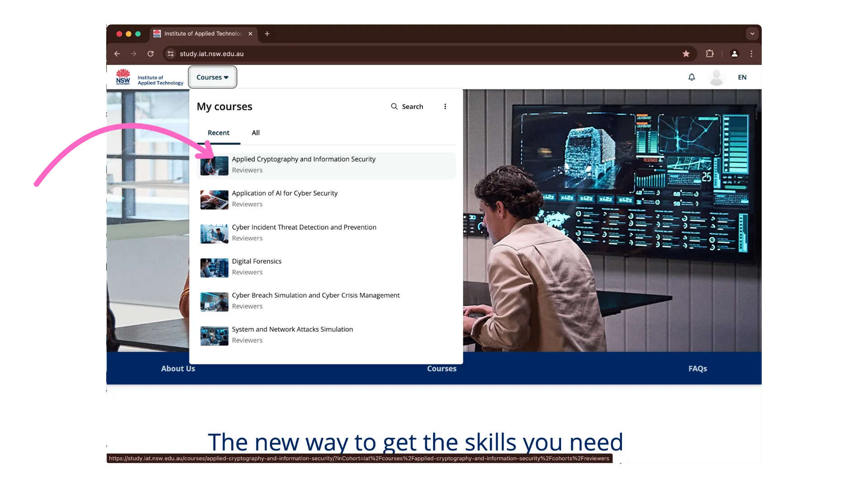Viewport: 868px width, 488px height.
Task: Select the Recent tab
Action: pyautogui.click(x=218, y=133)
